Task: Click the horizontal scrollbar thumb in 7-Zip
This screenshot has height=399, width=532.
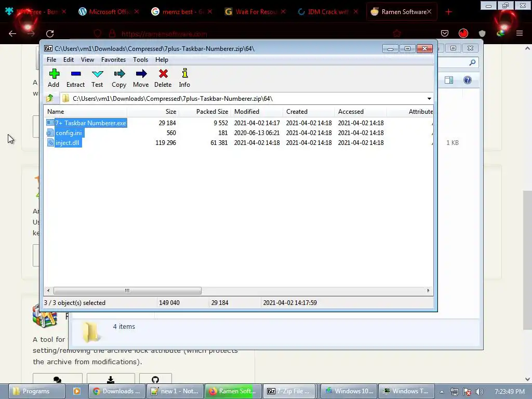Action: tap(127, 290)
